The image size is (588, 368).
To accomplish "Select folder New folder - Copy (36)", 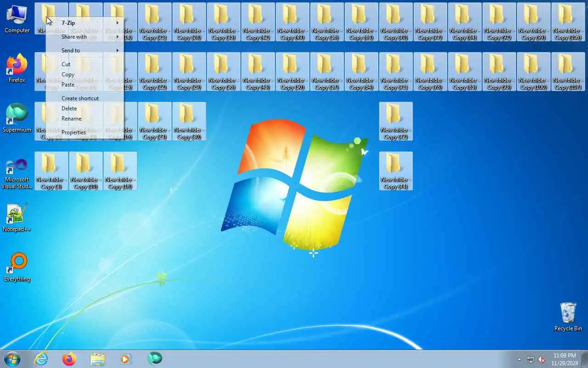I will click(224, 72).
